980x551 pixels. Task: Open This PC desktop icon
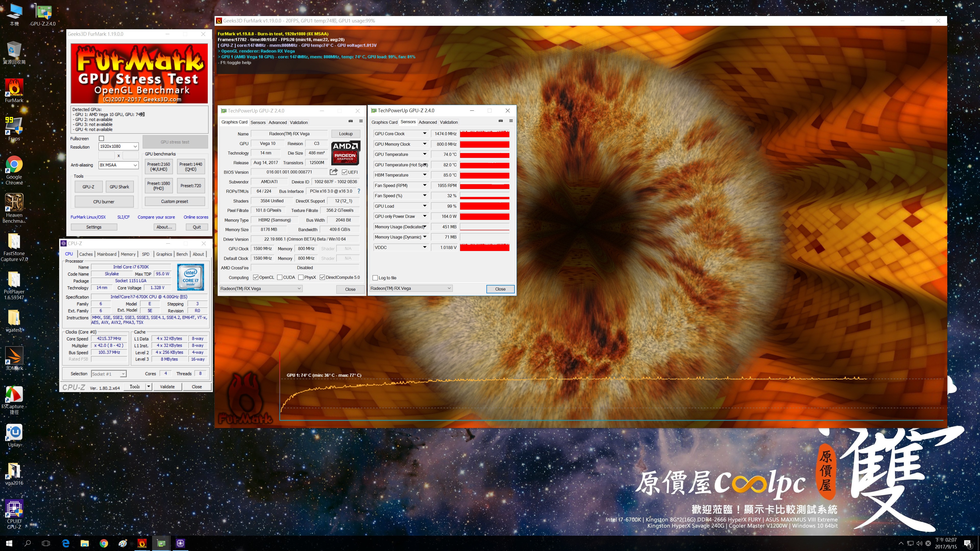[14, 15]
